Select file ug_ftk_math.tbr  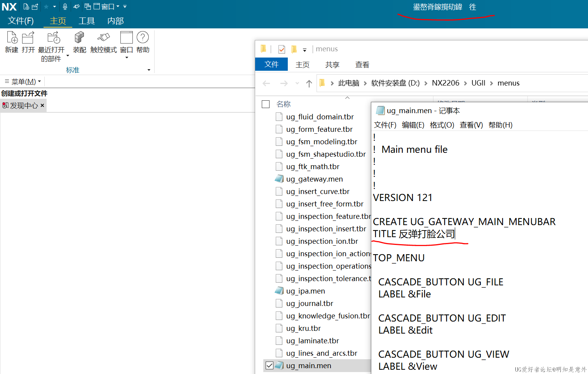313,166
